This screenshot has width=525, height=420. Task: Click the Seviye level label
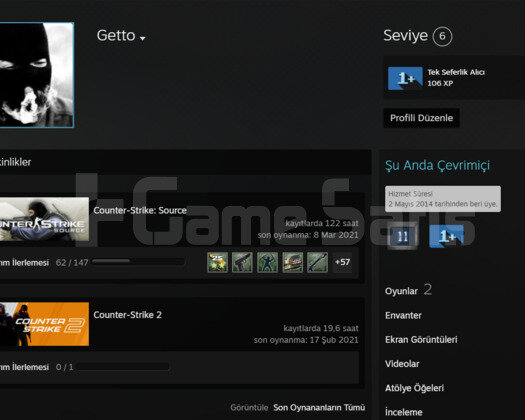405,36
